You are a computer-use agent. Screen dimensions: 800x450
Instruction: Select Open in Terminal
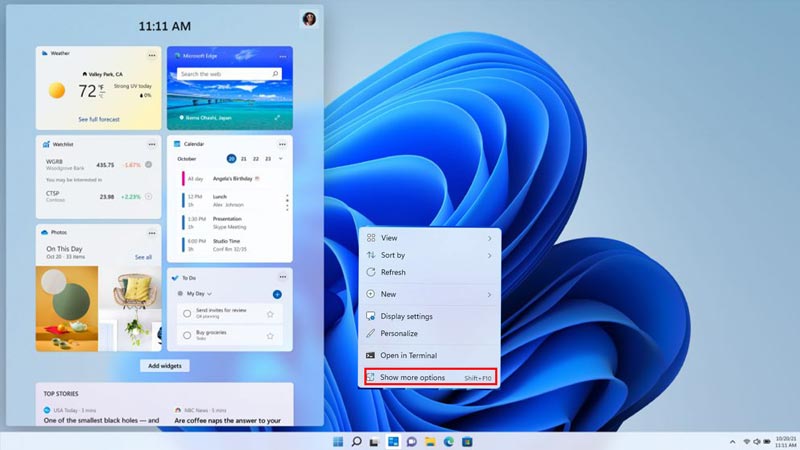tap(429, 356)
